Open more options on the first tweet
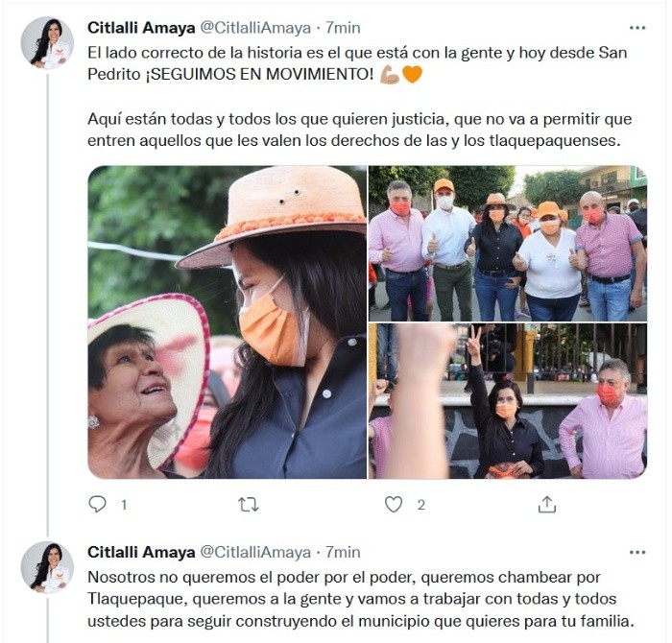The height and width of the screenshot is (643, 672). (637, 28)
